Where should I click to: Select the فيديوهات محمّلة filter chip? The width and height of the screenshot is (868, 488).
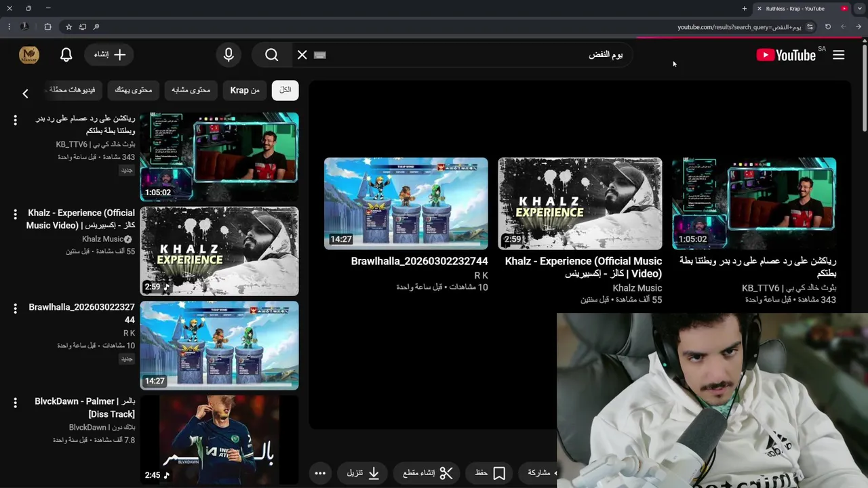(73, 89)
